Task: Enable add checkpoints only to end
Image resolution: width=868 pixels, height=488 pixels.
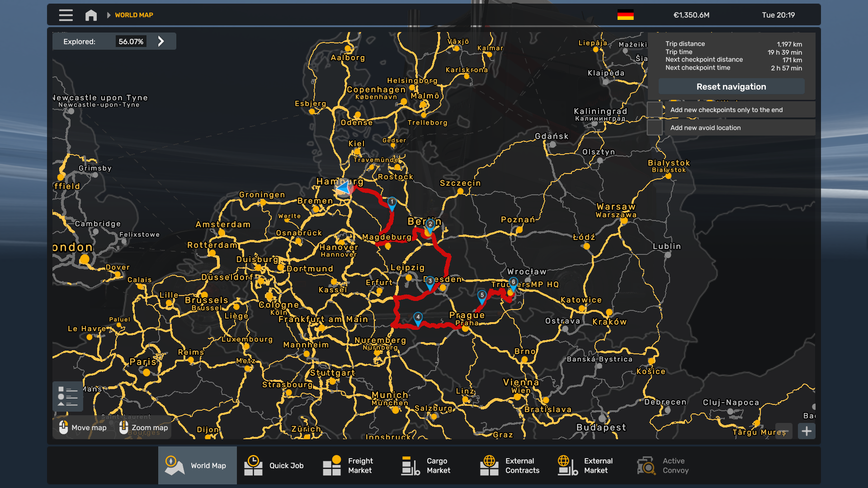Action: (655, 110)
